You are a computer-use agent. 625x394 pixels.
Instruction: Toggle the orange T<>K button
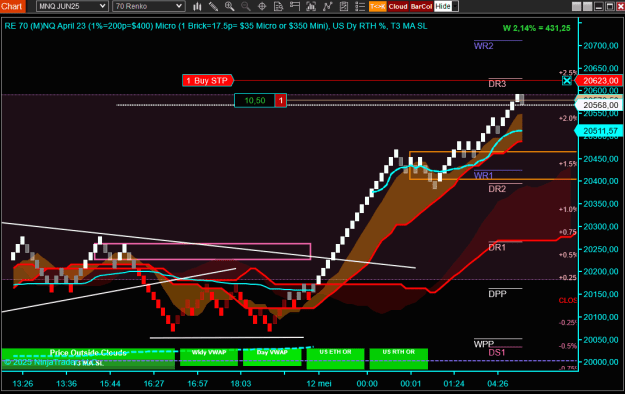pos(377,6)
